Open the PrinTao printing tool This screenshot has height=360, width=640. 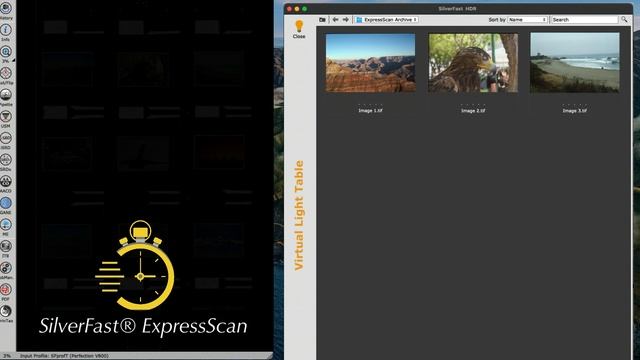(6, 311)
